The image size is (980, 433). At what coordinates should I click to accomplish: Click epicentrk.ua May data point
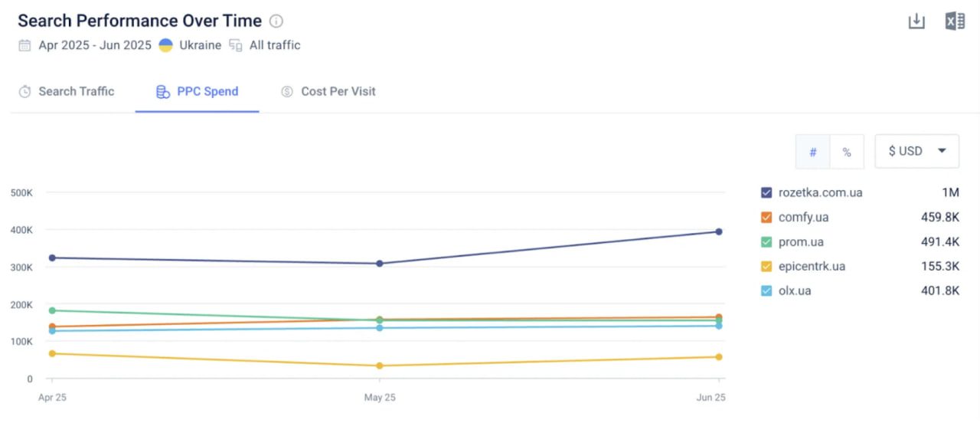(x=379, y=366)
